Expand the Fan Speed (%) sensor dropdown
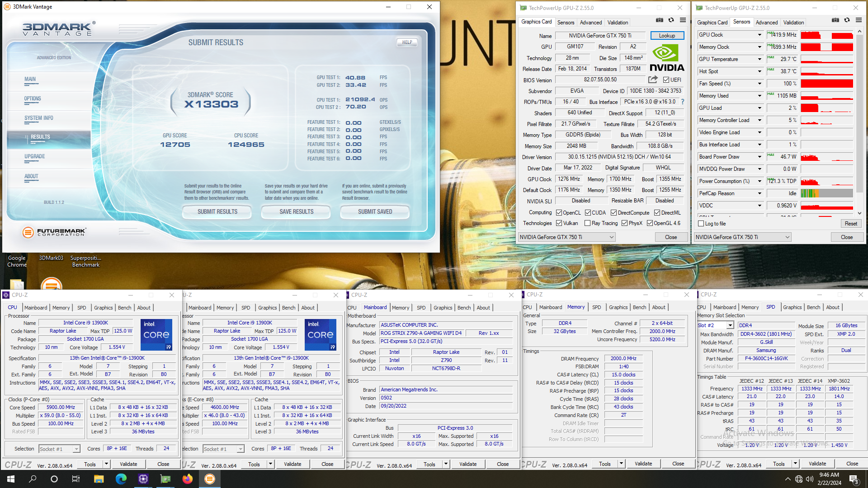This screenshot has height=488, width=868. [x=759, y=84]
